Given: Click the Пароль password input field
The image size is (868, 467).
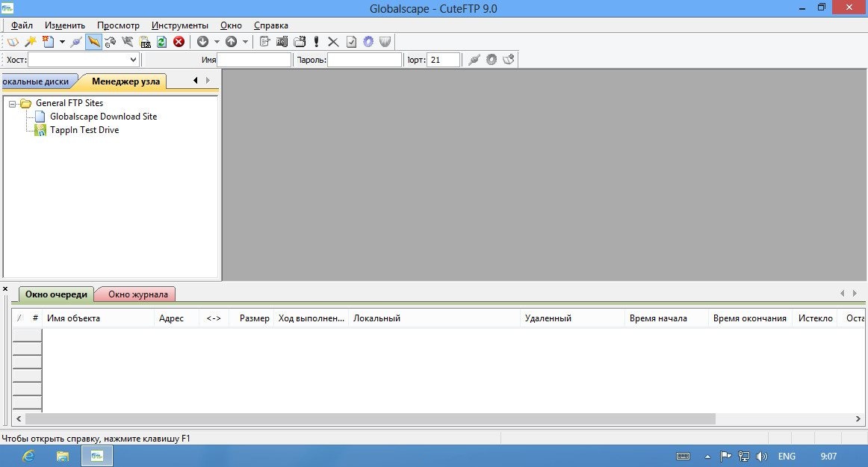Looking at the screenshot, I should (x=365, y=59).
